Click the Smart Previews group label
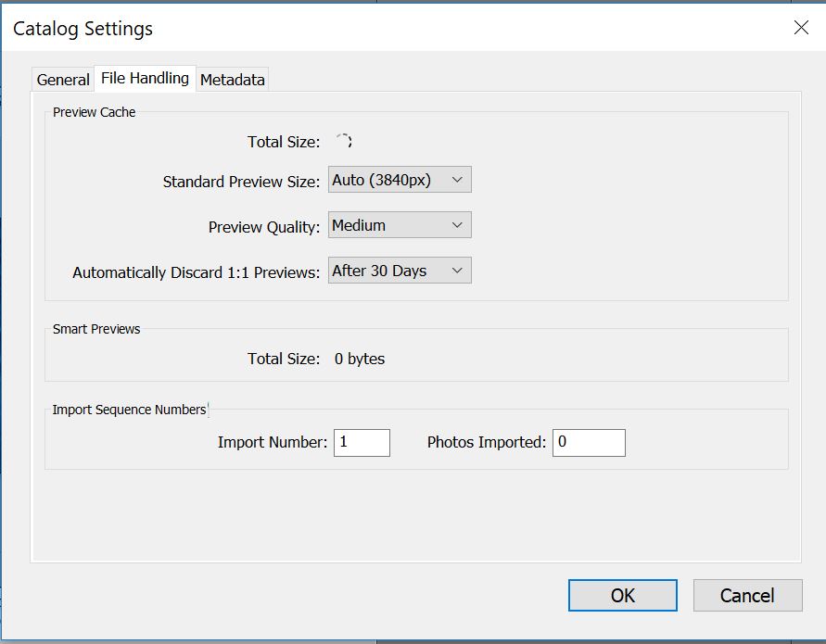 (x=96, y=329)
